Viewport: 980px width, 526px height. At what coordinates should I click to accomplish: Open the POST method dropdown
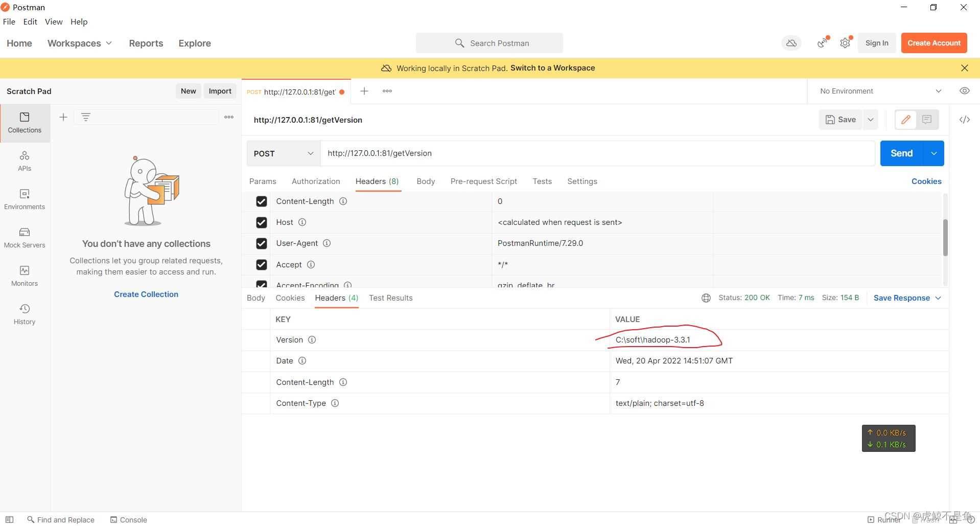pyautogui.click(x=284, y=153)
